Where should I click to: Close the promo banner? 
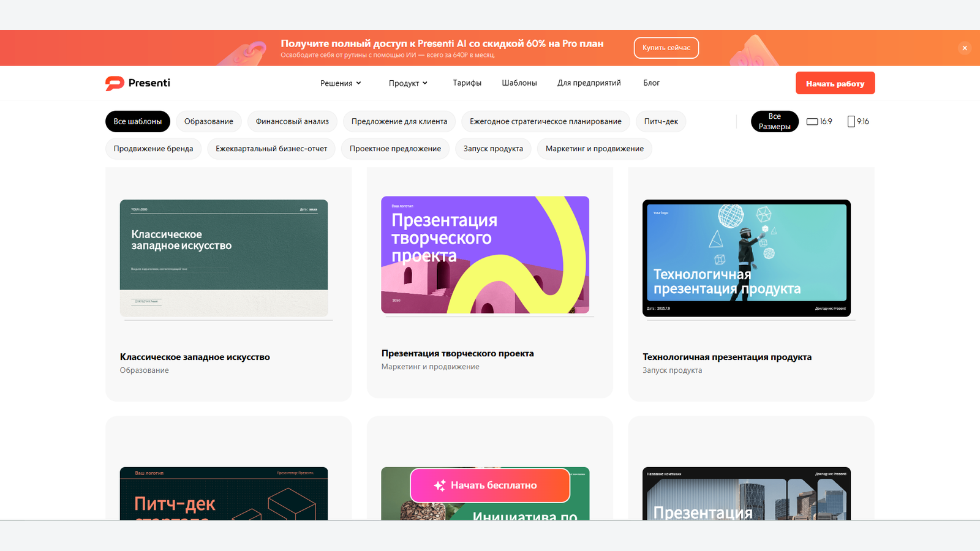point(965,48)
